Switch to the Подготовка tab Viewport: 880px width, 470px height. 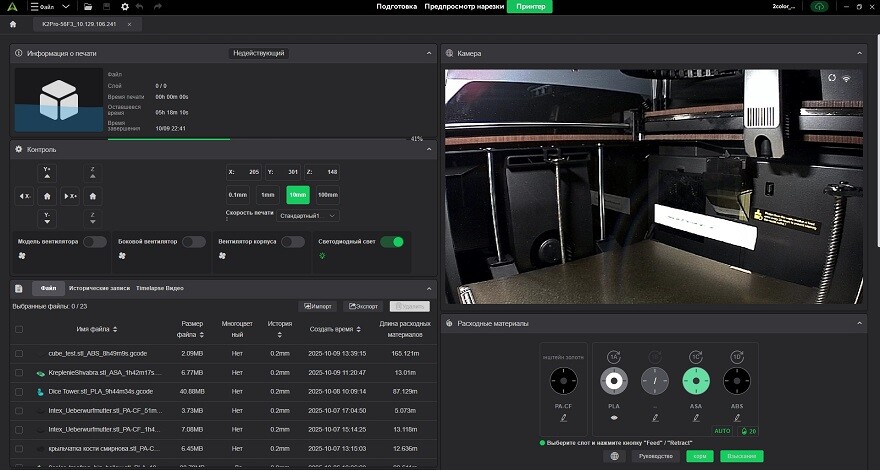397,7
